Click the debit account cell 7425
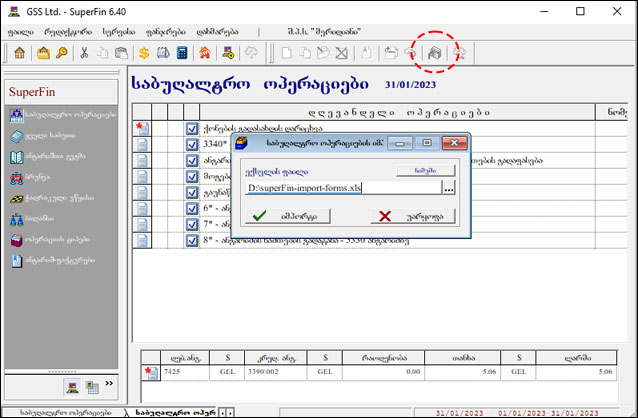 coord(186,372)
